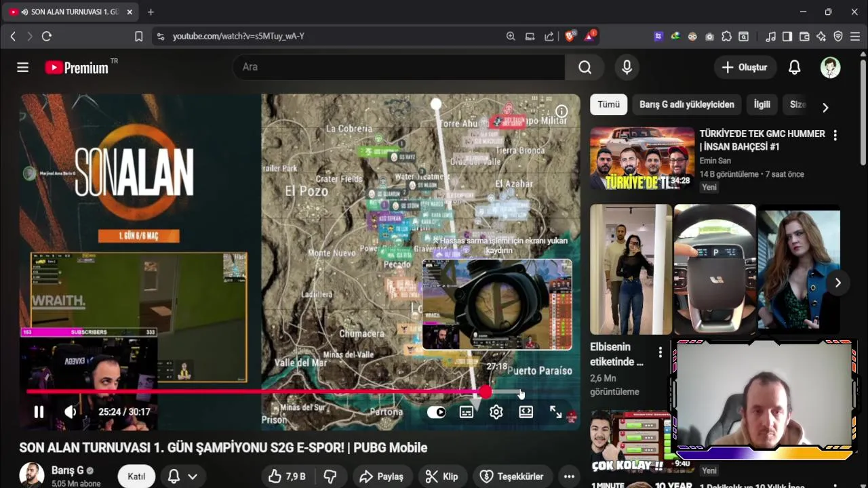The height and width of the screenshot is (488, 868).
Task: Open Brave Shields lion icon
Action: click(570, 36)
